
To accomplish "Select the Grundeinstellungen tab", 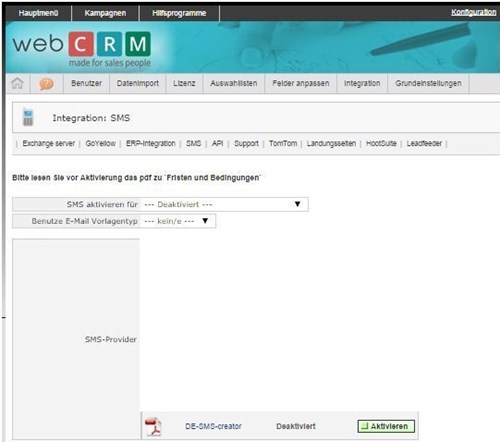I will coord(428,83).
